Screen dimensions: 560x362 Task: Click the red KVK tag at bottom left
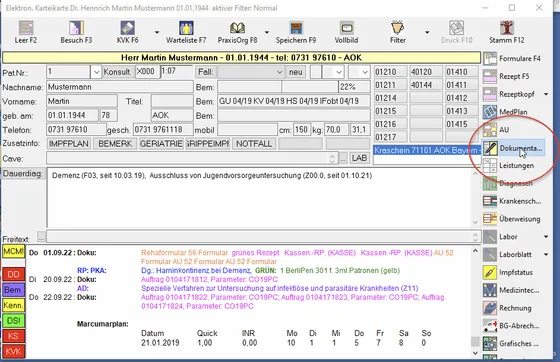pos(13,351)
